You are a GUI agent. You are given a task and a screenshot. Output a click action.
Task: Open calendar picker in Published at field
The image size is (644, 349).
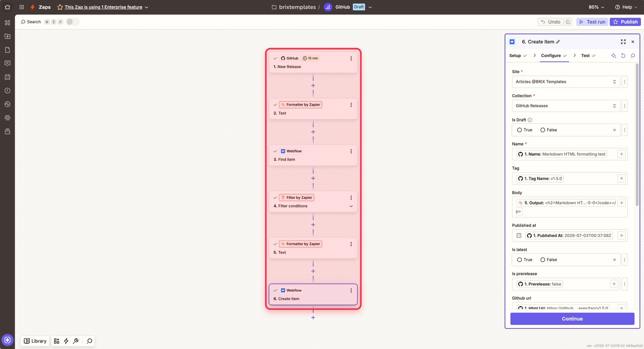[519, 236]
